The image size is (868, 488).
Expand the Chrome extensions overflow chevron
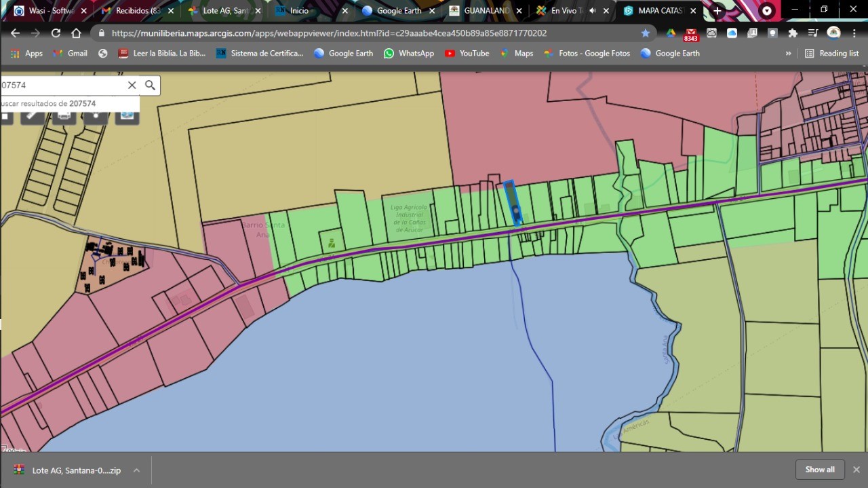788,53
